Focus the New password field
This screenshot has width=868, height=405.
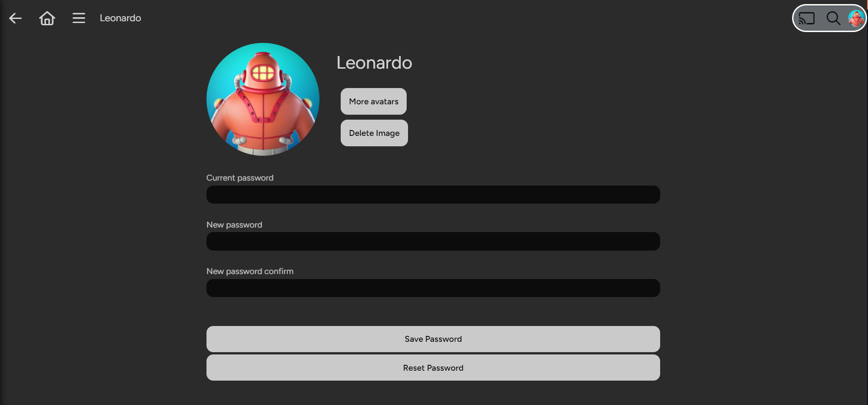(x=433, y=242)
